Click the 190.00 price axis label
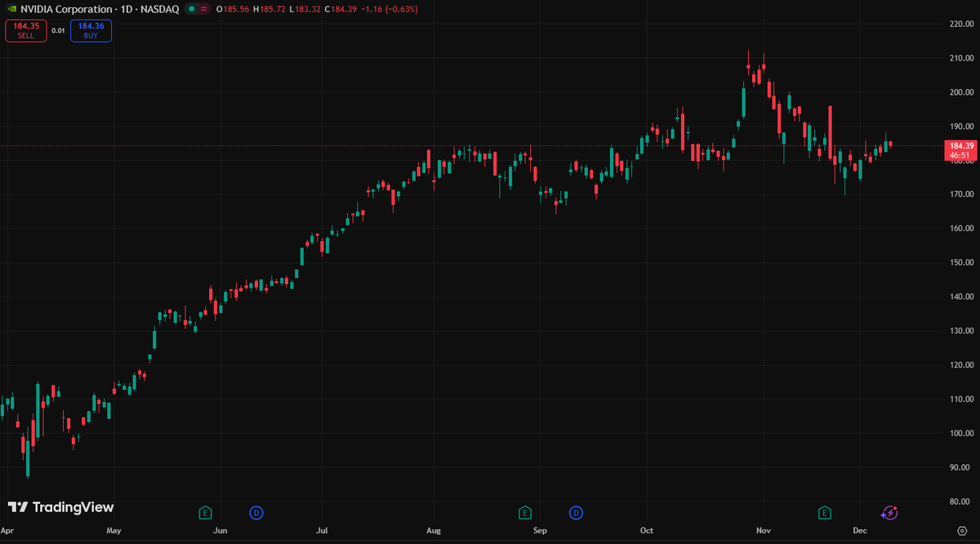Screen dimensions: 980x544 pyautogui.click(x=960, y=127)
